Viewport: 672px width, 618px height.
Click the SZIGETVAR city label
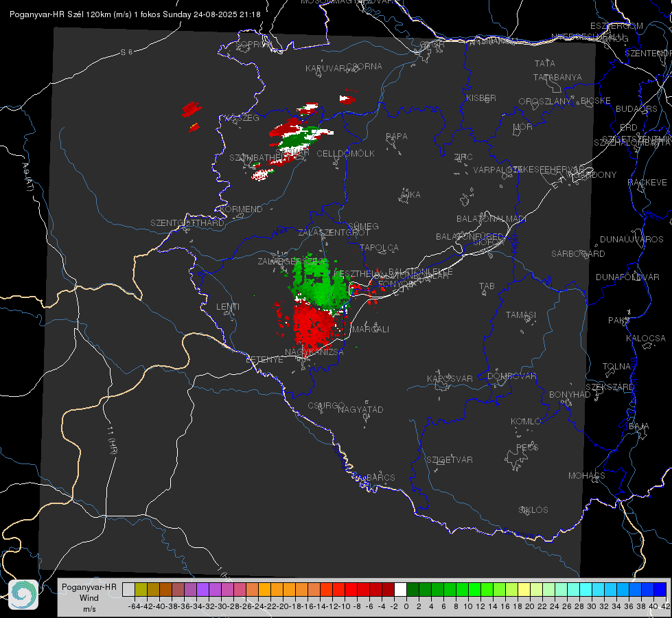(449, 460)
